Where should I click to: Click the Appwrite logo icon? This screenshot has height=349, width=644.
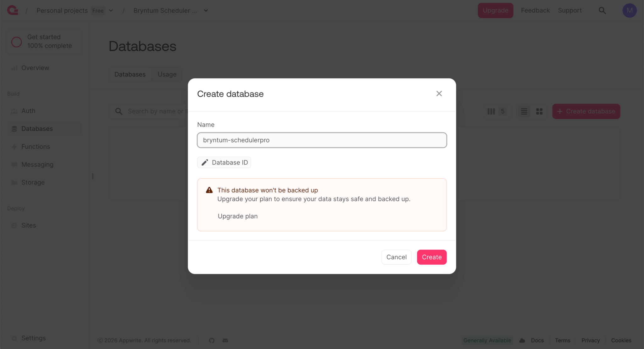click(13, 10)
